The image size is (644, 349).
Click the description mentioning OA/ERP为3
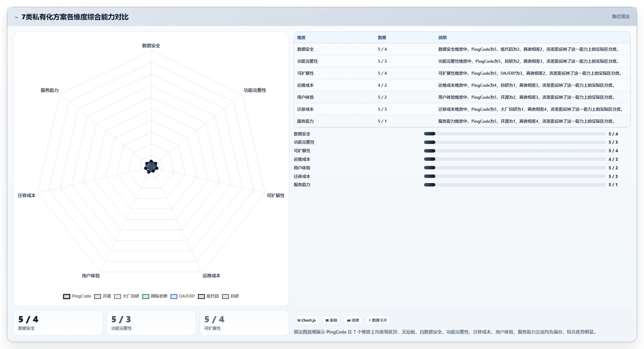(530, 73)
